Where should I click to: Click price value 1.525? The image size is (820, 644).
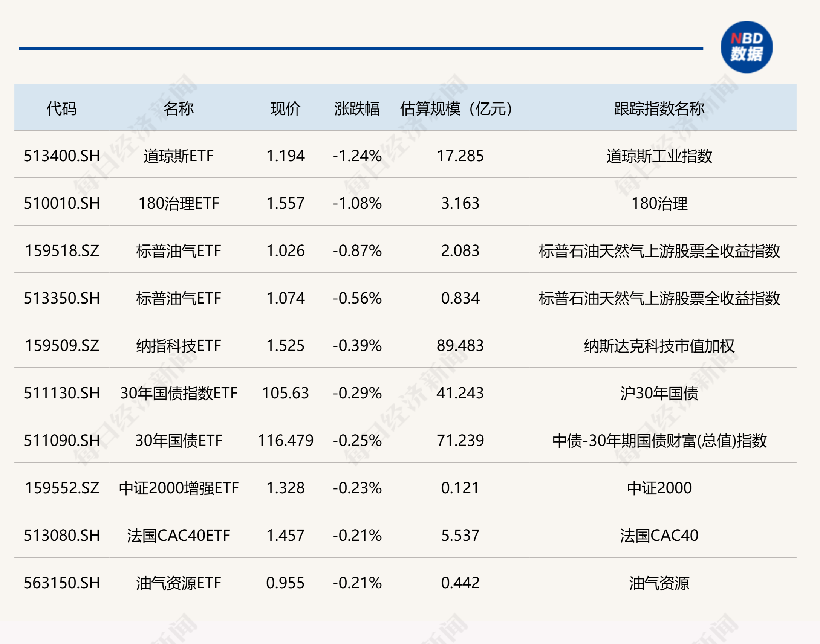click(285, 346)
